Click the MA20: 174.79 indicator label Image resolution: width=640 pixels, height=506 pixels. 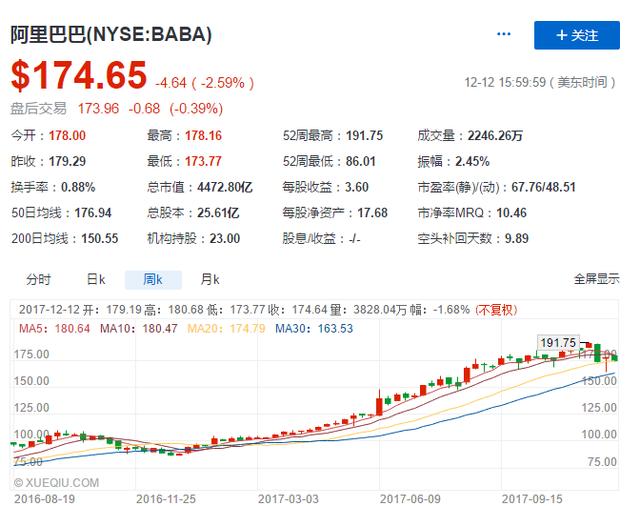tap(226, 328)
